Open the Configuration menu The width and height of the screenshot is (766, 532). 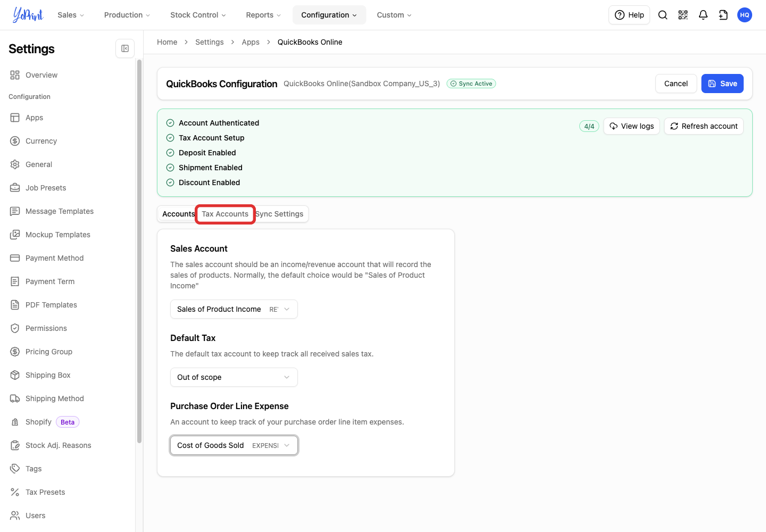(x=329, y=15)
